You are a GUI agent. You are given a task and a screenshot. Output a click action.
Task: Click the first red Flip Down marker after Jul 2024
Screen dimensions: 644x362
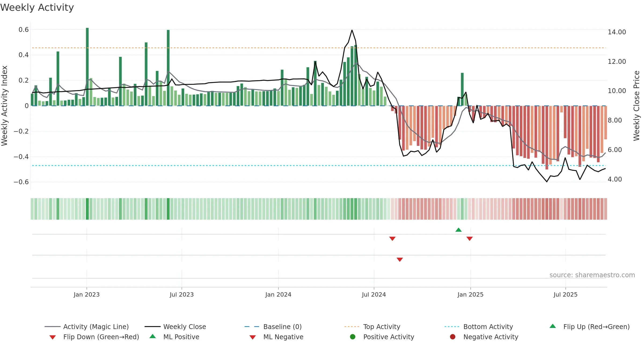tap(392, 239)
